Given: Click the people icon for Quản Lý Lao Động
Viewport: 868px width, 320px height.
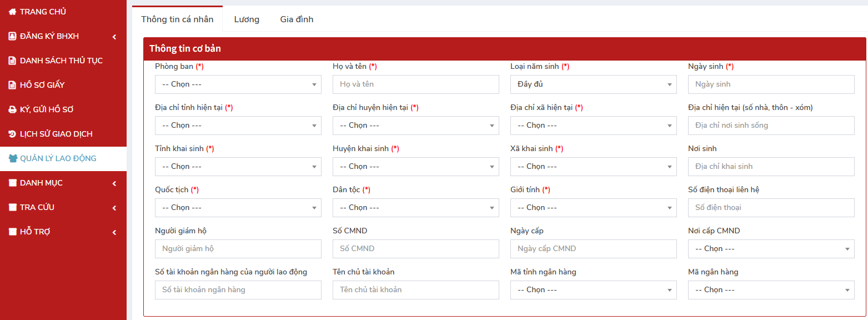Looking at the screenshot, I should (13, 158).
